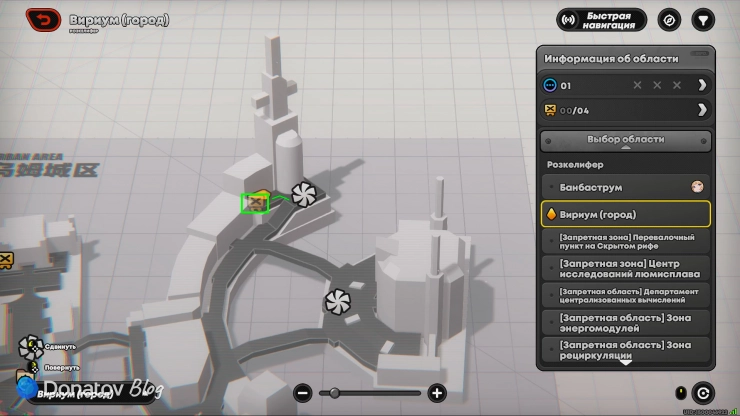Select Зона энергомодулей area
740x416 pixels.
tap(626, 323)
